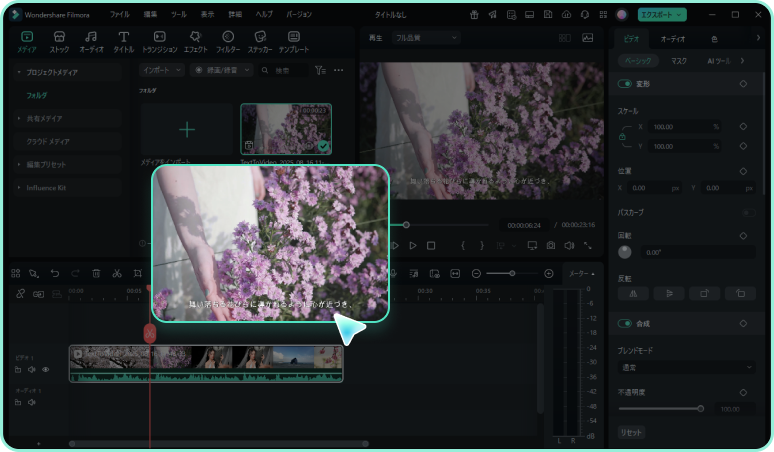The height and width of the screenshot is (452, 774).
Task: Click the timeline zoom slider handle
Action: [x=512, y=273]
